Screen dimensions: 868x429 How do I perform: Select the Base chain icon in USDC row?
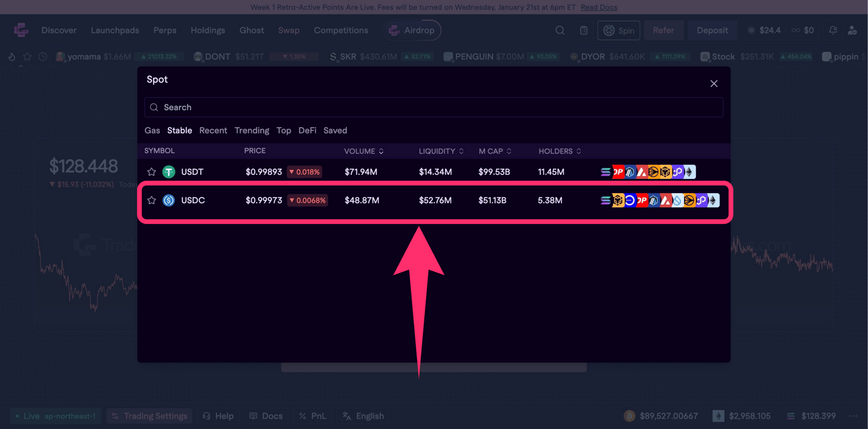tap(630, 200)
